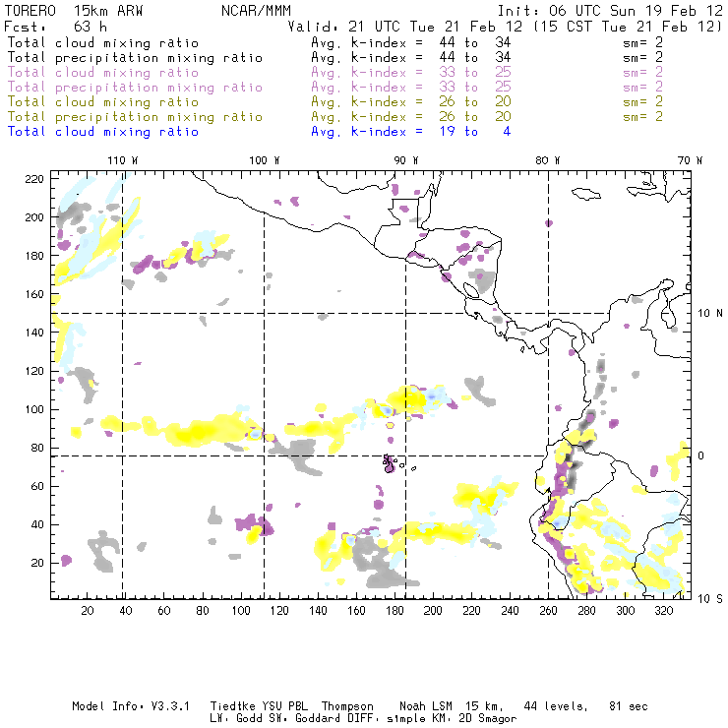Click the purple "Total cloud mixing ratio" legend line

coord(103,73)
